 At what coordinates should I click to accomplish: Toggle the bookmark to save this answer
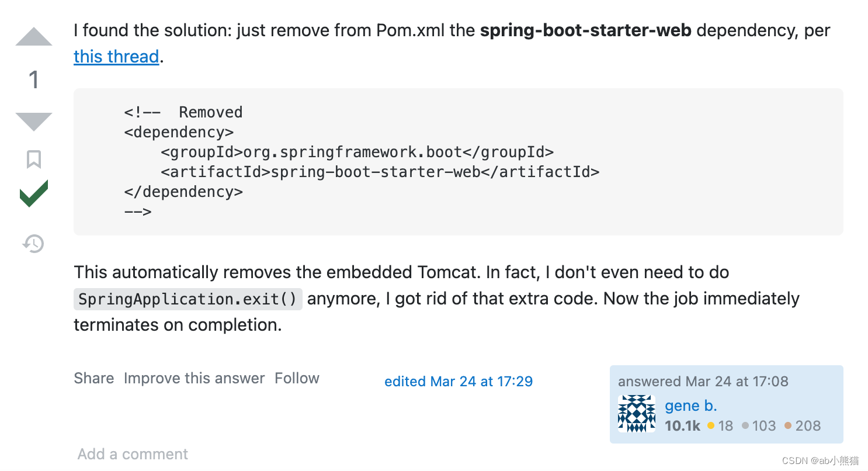(x=34, y=158)
